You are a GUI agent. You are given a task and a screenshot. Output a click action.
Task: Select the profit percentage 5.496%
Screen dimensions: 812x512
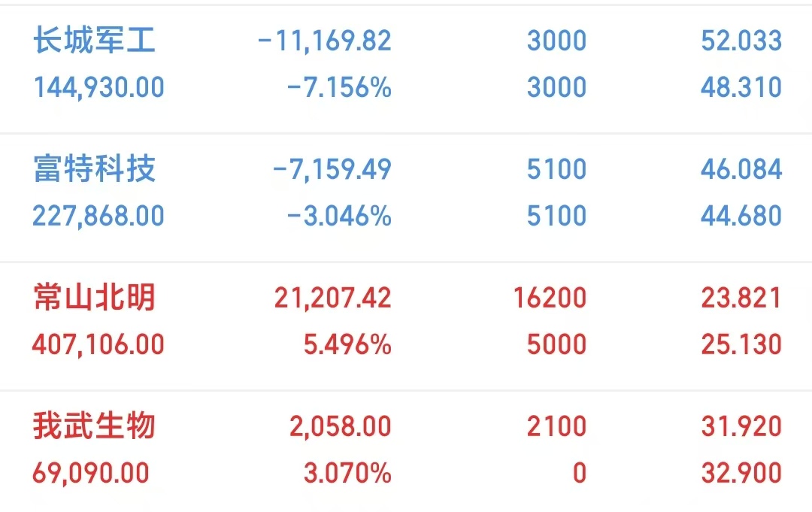coord(347,345)
